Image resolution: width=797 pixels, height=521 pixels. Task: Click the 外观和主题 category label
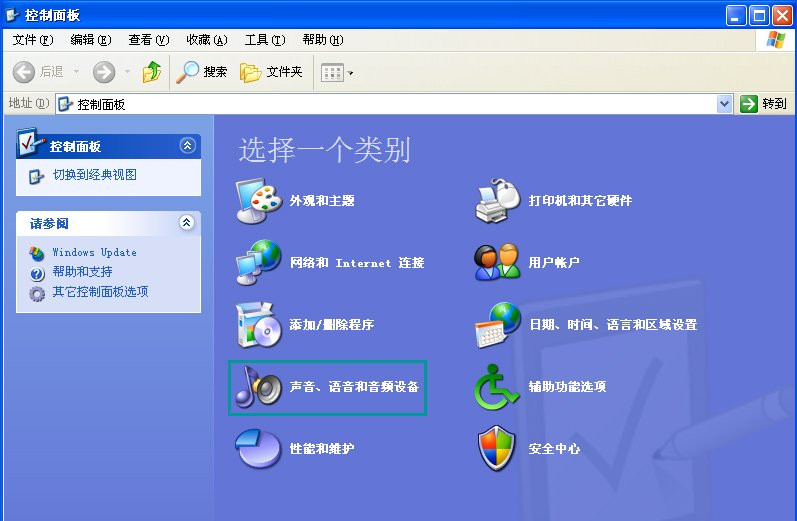322,201
